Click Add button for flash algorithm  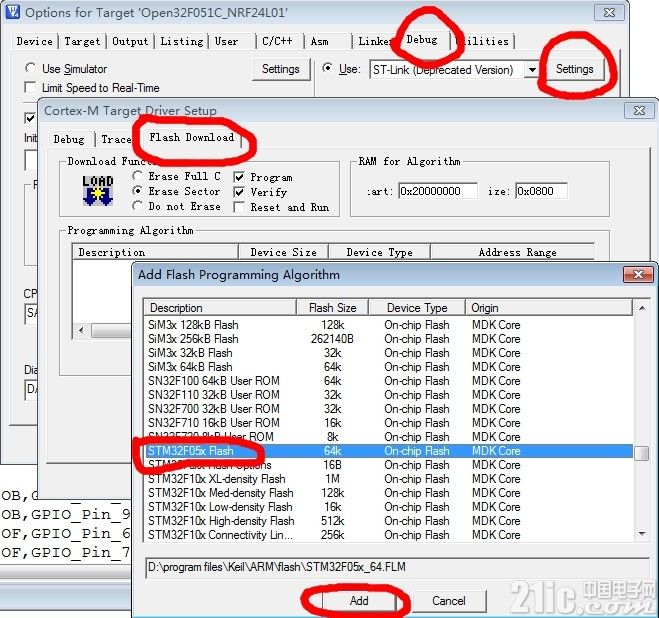pyautogui.click(x=359, y=600)
